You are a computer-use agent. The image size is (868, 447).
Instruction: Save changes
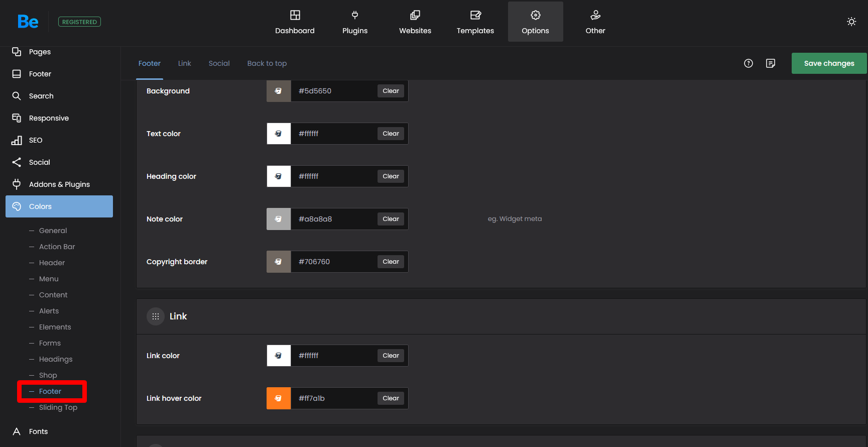pos(829,63)
